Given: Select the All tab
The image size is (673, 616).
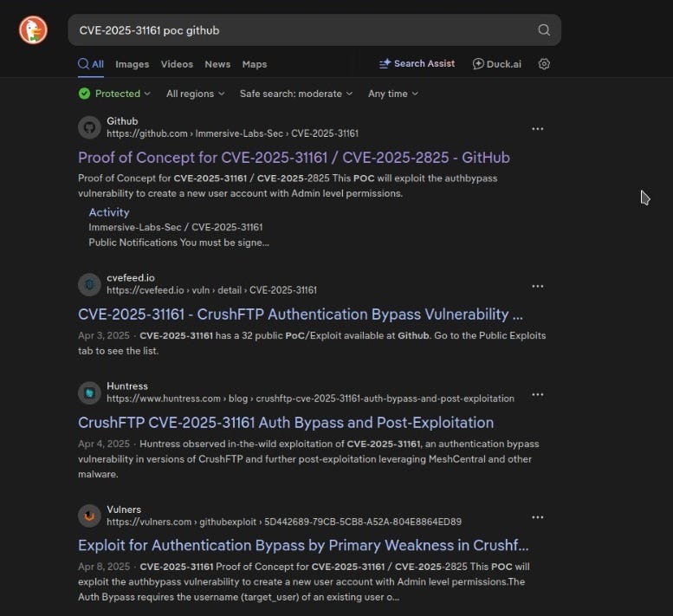Looking at the screenshot, I should point(91,64).
